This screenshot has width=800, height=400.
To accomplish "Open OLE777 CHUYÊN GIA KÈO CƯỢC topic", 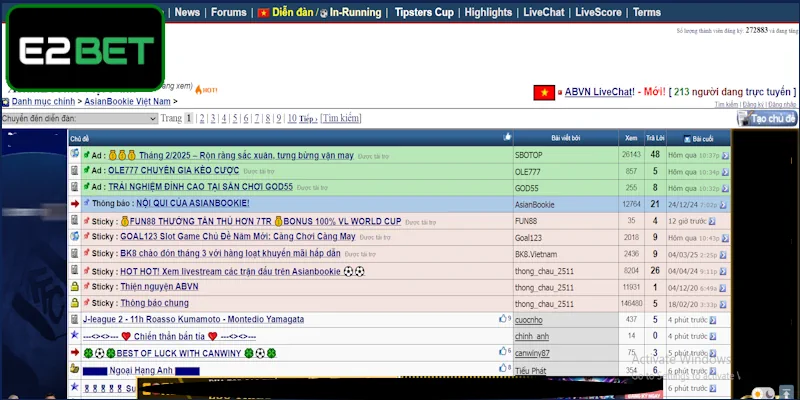I will pyautogui.click(x=173, y=170).
